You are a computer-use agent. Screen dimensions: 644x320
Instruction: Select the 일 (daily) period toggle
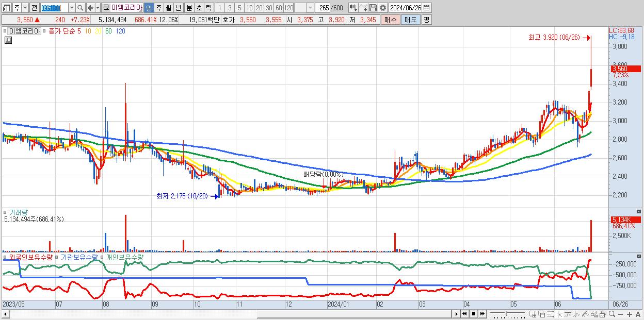149,8
